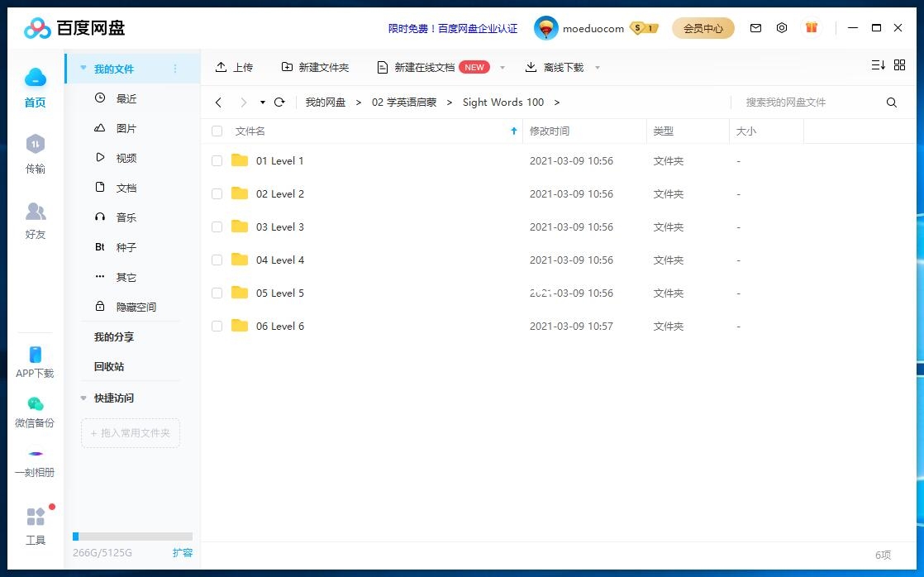The height and width of the screenshot is (577, 924).
Task: Switch to grid view layout
Action: 900,64
